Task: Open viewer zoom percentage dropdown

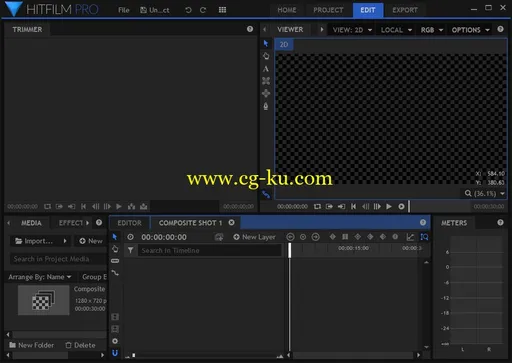Action: coord(485,193)
